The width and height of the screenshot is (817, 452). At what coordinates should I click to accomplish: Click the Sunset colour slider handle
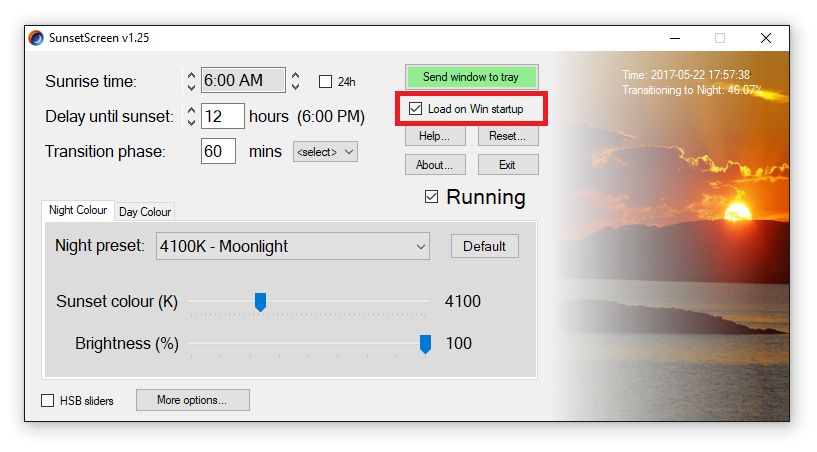261,302
